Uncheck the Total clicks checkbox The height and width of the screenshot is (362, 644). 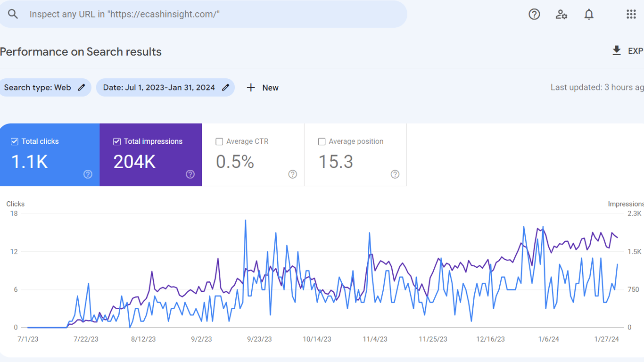15,141
